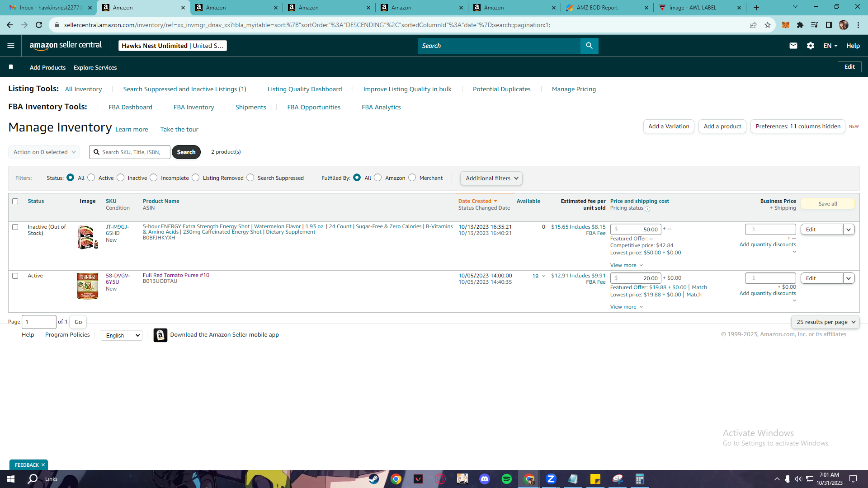Open the English language select in footer
This screenshot has width=868, height=488.
click(x=122, y=335)
